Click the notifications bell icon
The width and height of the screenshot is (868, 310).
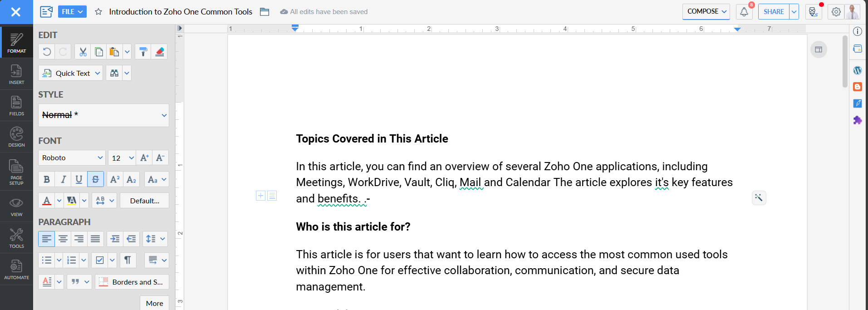(x=744, y=12)
